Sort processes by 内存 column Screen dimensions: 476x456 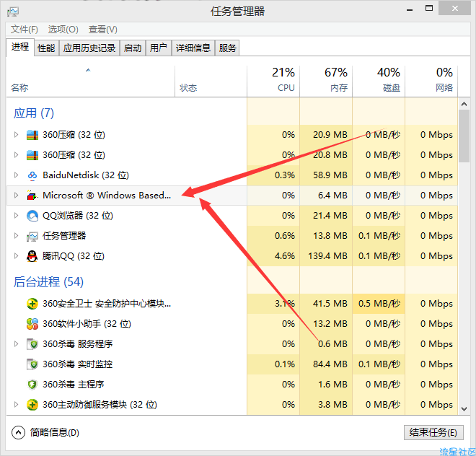[x=326, y=82]
